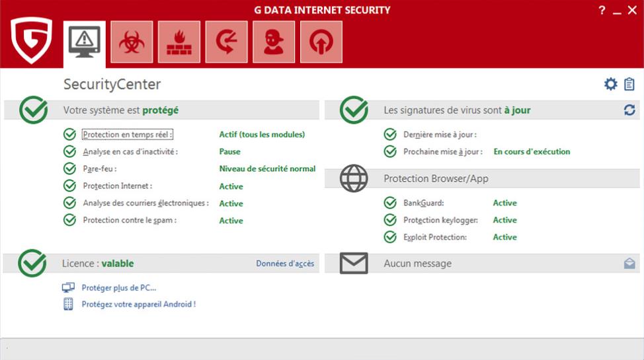Click Active status for Protection Internet
Viewport: 644px width, 360px height.
231,186
